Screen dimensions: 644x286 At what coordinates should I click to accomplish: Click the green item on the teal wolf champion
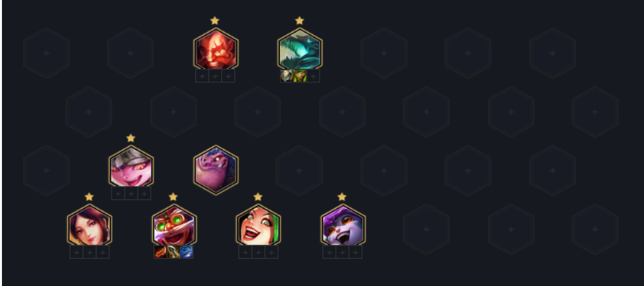coord(300,76)
